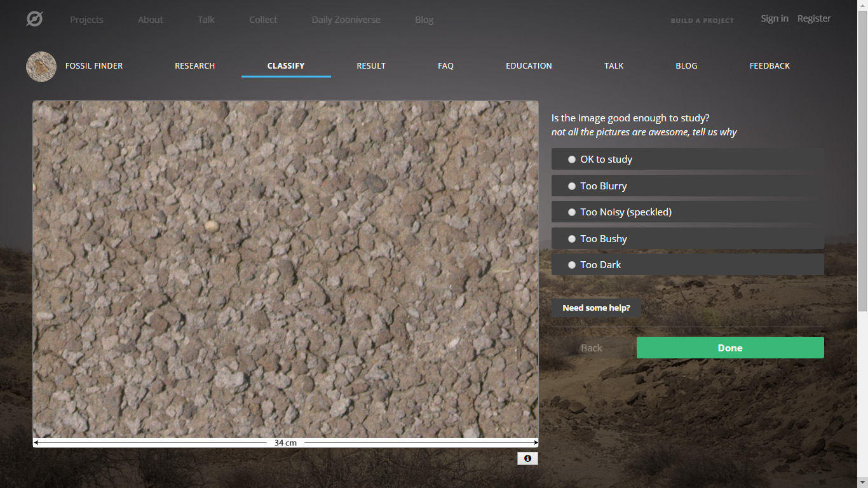868x488 pixels.
Task: Click the Zooniverse logo icon
Action: click(x=34, y=20)
